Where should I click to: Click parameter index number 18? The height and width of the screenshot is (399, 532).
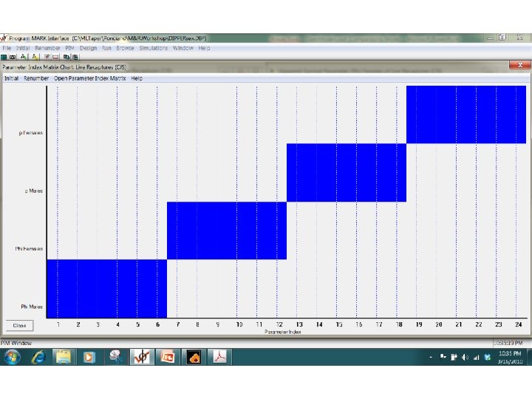click(399, 324)
